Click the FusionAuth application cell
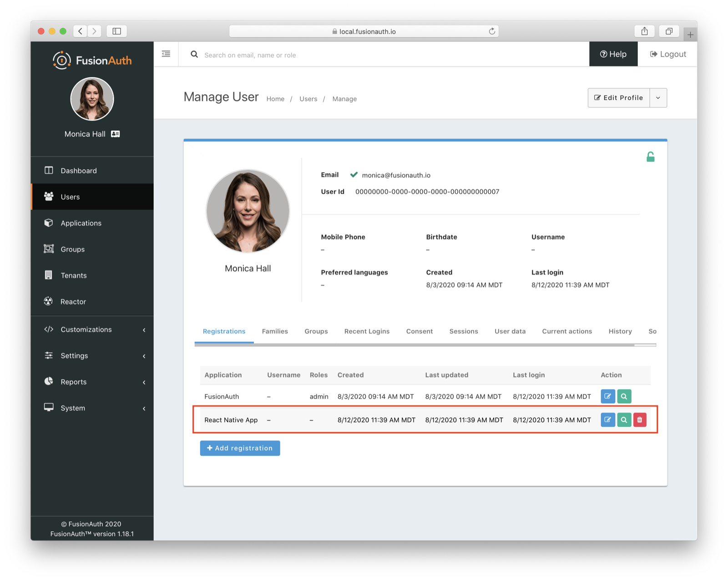728x581 pixels. 222,396
